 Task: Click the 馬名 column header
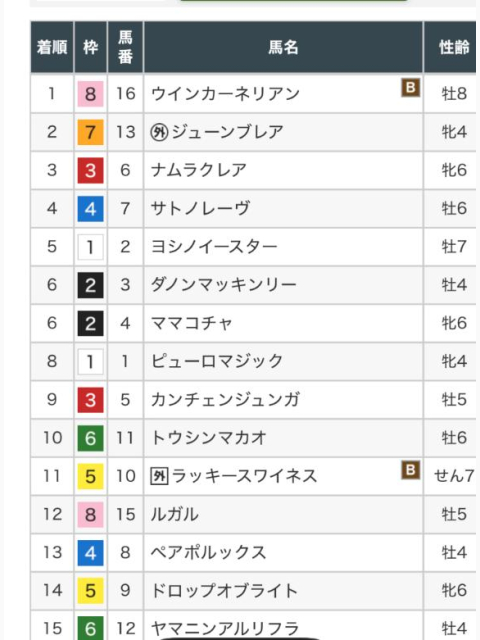coord(283,47)
